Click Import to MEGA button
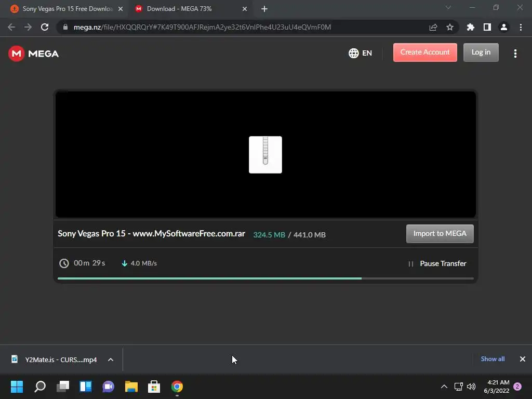This screenshot has width=532, height=399. pyautogui.click(x=440, y=233)
